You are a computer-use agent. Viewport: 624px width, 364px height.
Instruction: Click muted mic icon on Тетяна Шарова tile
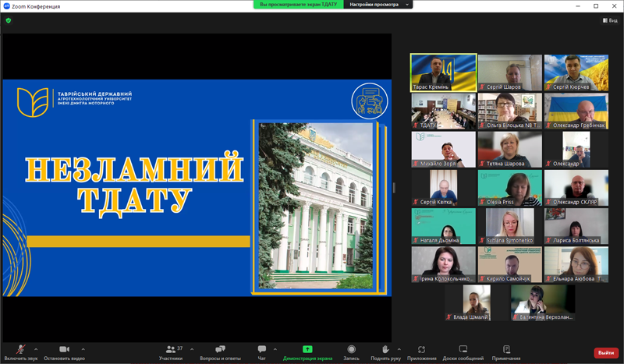482,164
